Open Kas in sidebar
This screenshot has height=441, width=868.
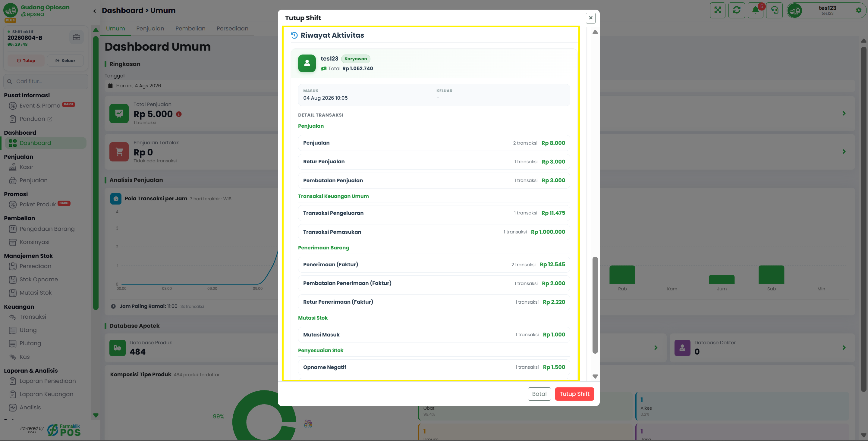[24, 357]
